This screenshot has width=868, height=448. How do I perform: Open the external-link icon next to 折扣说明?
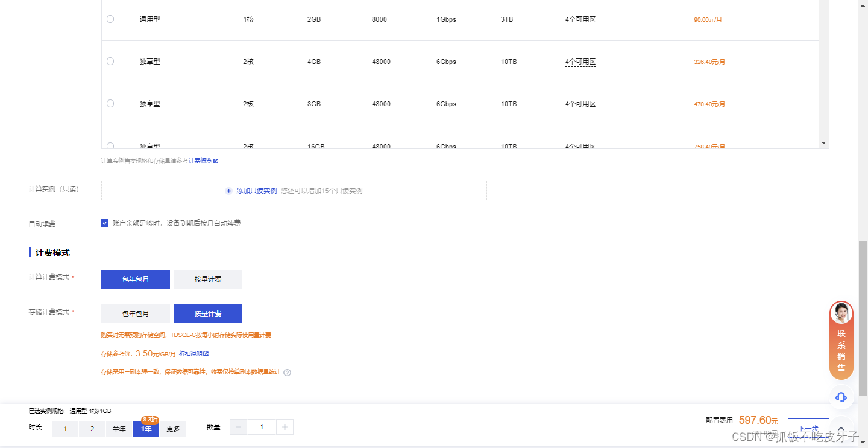(206, 353)
